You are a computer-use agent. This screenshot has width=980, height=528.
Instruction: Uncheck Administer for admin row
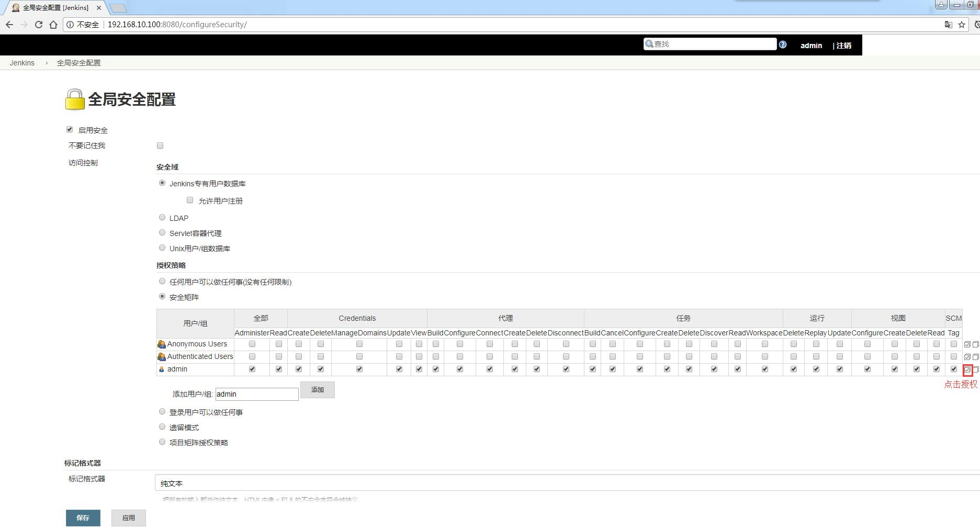[252, 369]
